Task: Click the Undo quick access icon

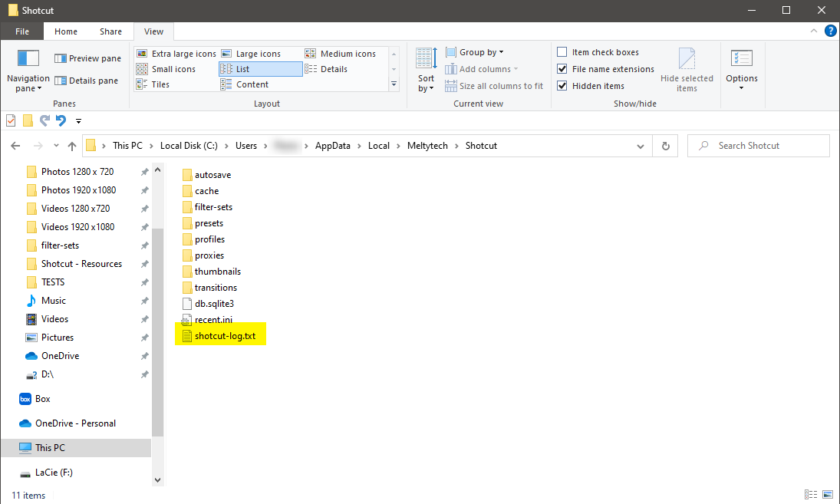Action: [x=61, y=121]
